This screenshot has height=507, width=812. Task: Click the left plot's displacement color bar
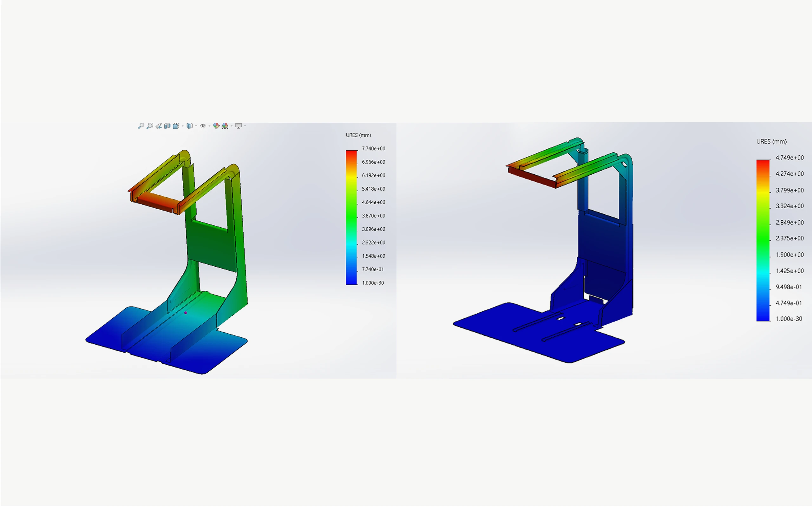coord(351,217)
